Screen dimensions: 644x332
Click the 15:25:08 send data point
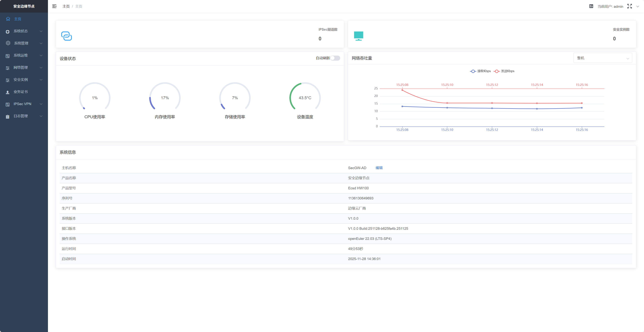point(402,90)
